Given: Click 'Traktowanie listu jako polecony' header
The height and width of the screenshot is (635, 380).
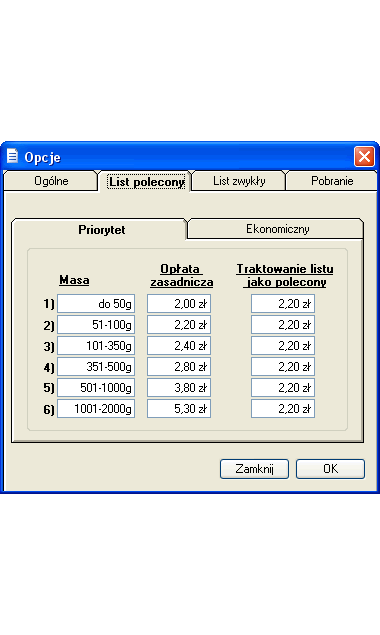Looking at the screenshot, I should point(285,275).
